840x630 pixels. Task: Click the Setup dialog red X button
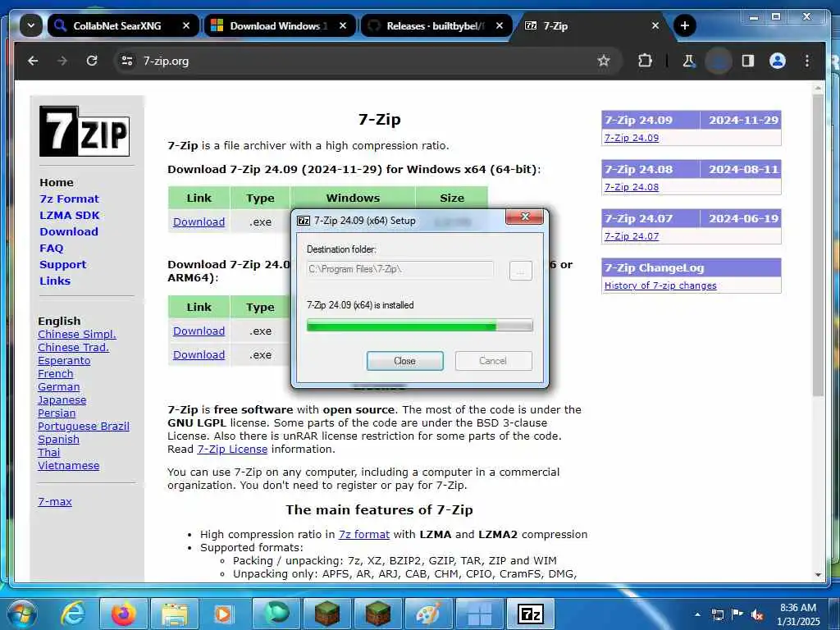coord(524,217)
